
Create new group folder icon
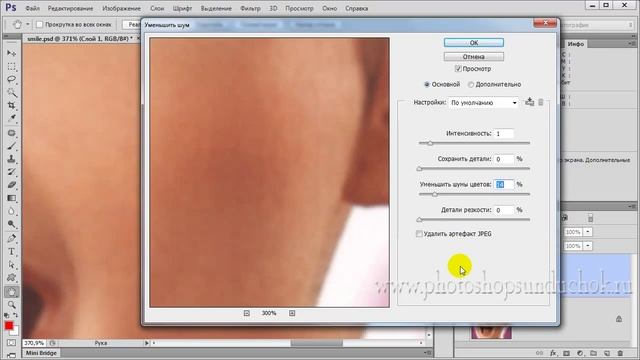pyautogui.click(x=593, y=353)
